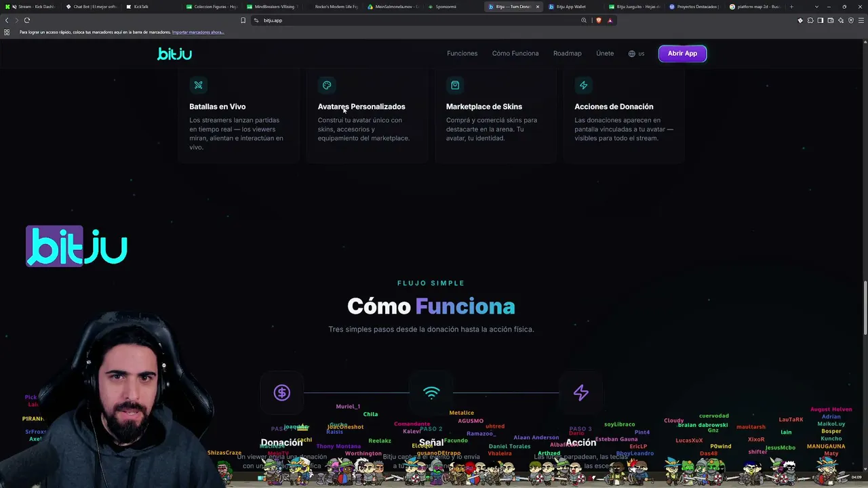This screenshot has width=868, height=488.
Task: Click 'Importar marcadores ahora...' link
Action: [198, 33]
